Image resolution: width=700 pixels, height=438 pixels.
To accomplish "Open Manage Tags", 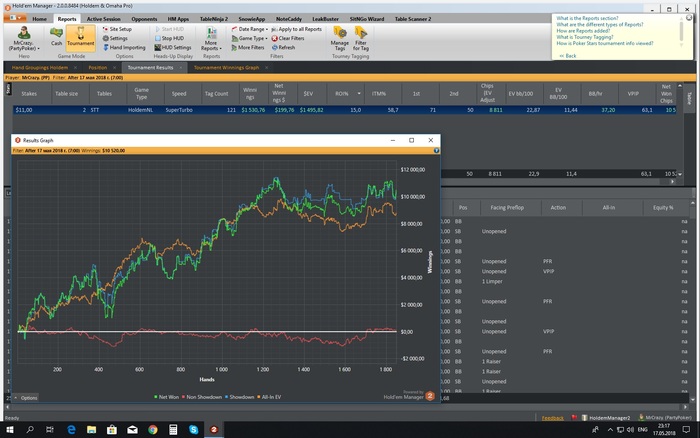I will pos(340,38).
